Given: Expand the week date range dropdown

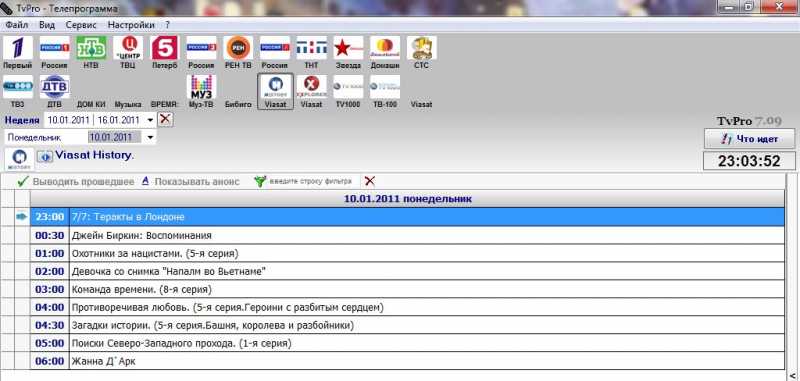Looking at the screenshot, I should pos(150,120).
